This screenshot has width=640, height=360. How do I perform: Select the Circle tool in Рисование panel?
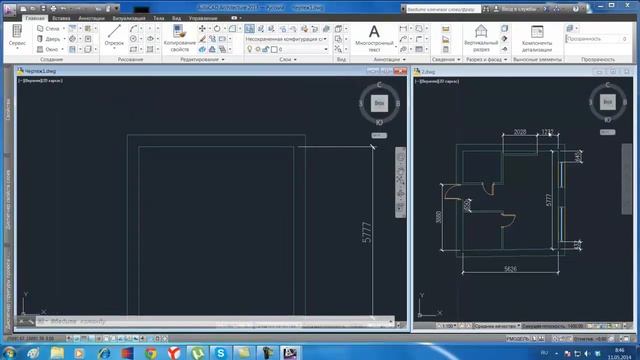tap(133, 39)
